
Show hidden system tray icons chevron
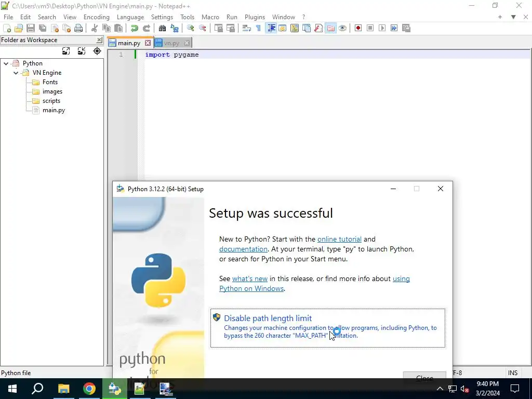440,389
